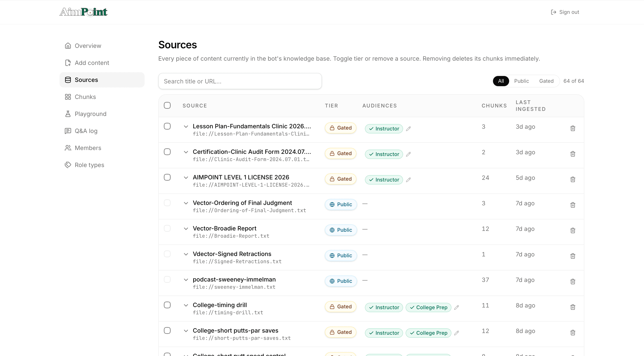Image resolution: width=644 pixels, height=356 pixels.
Task: Check the Vector-Broadie Report row
Action: click(167, 228)
